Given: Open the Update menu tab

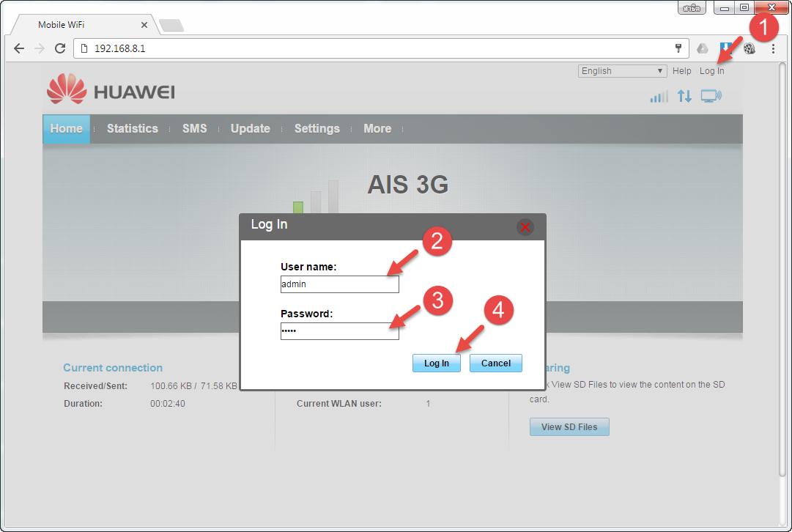Looking at the screenshot, I should click(x=251, y=129).
